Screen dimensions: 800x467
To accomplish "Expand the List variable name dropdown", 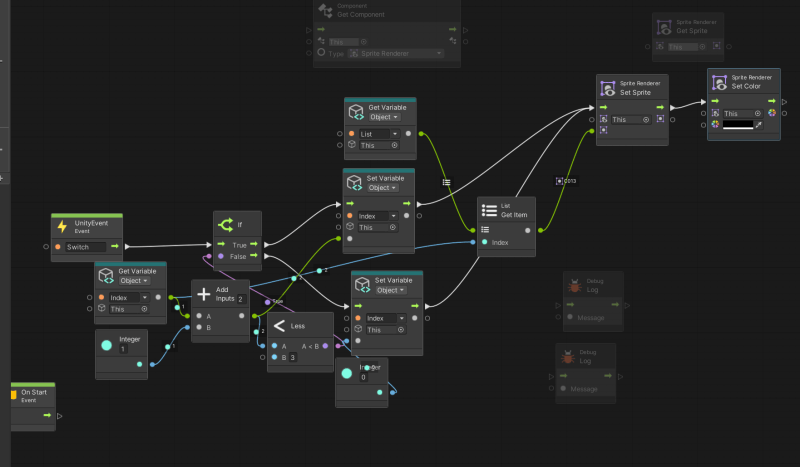I will tap(379, 134).
